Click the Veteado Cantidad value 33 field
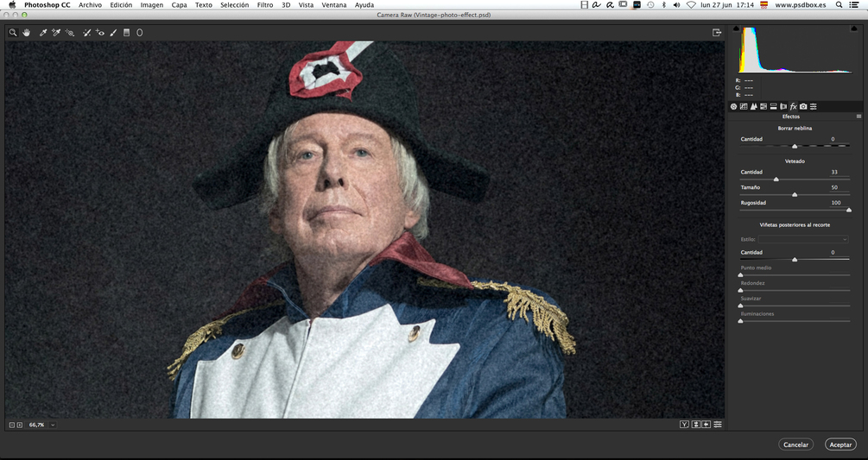Image resolution: width=868 pixels, height=460 pixels. click(x=833, y=172)
